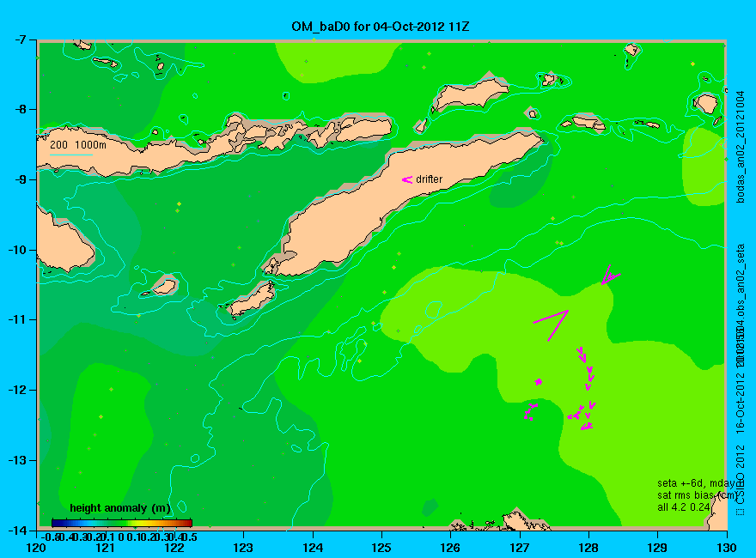Viewport: 756px width, 558px height.
Task: Click the small Savu island near 122E
Action: pos(164,287)
